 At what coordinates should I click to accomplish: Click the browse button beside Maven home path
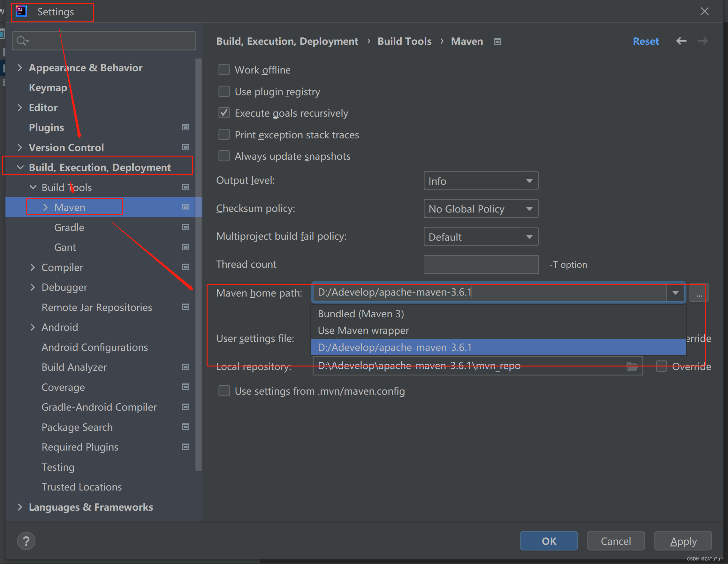699,293
